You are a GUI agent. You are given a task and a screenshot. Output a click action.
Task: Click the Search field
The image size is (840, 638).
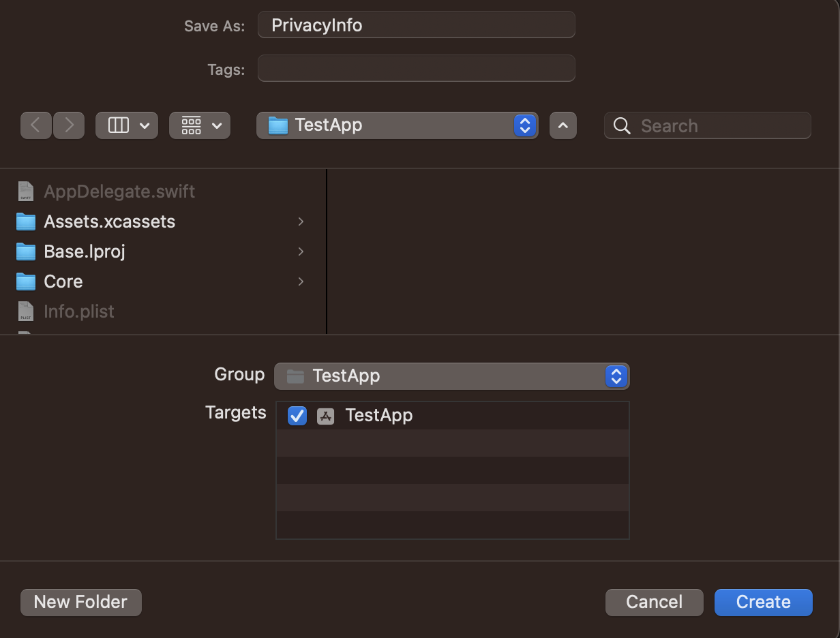click(x=708, y=125)
